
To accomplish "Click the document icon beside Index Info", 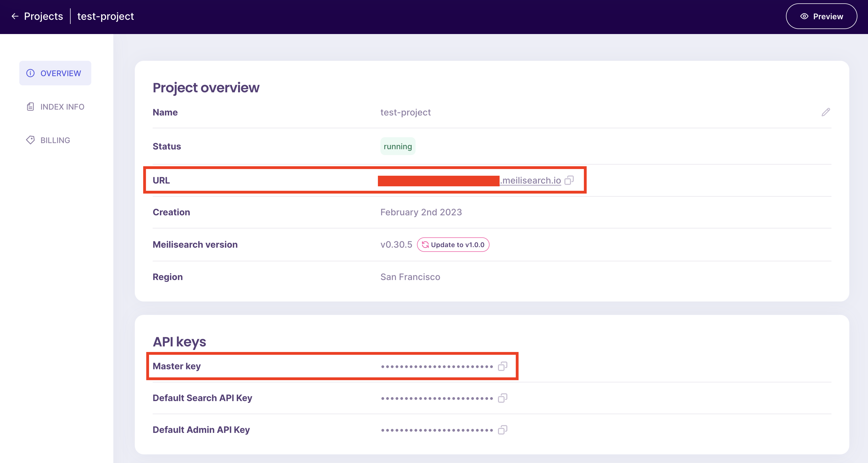I will (x=30, y=107).
